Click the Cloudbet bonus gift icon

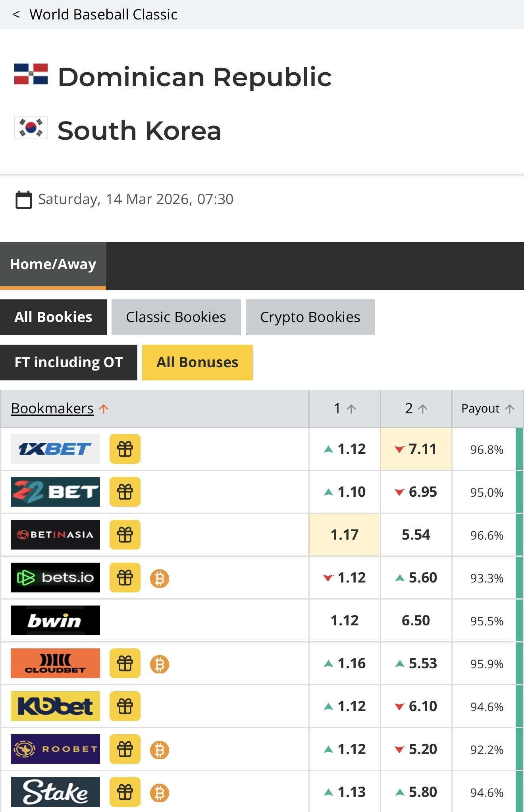point(125,663)
